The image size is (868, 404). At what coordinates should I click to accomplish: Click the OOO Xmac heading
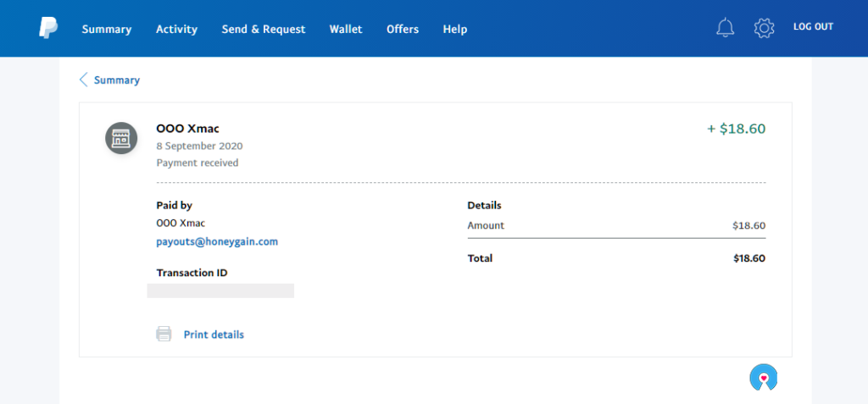pyautogui.click(x=187, y=129)
